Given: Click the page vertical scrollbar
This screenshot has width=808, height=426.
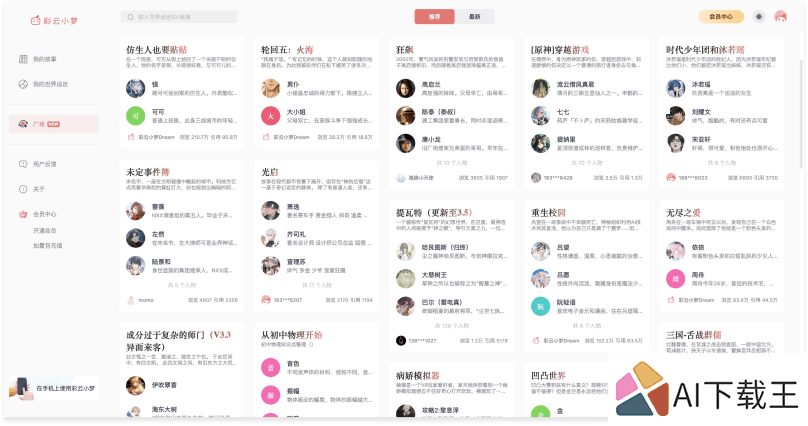Looking at the screenshot, I should pos(801,113).
